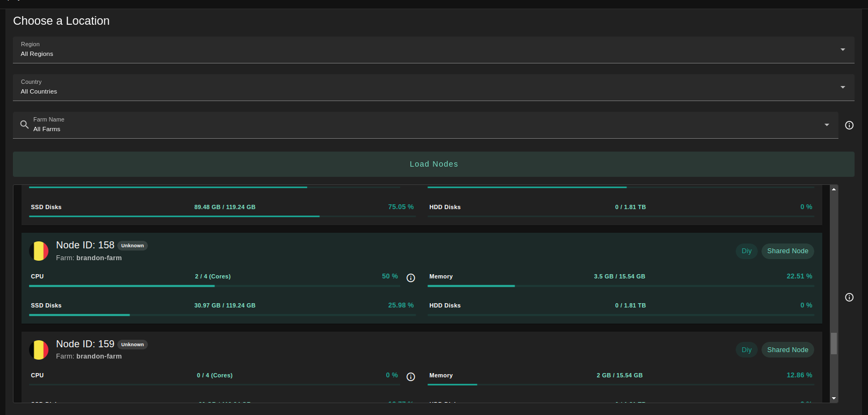Click the info icon next to Farm Name
This screenshot has height=415, width=868.
849,125
